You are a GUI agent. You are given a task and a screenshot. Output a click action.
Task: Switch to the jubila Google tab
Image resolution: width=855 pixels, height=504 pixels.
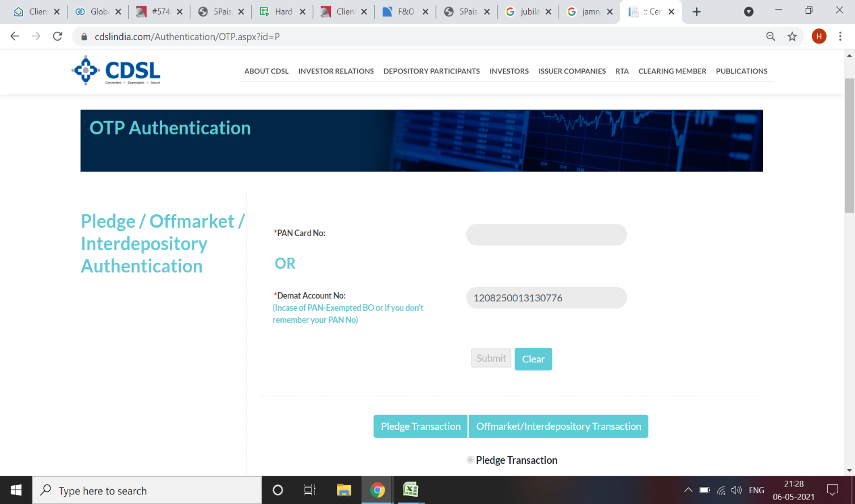click(x=528, y=11)
